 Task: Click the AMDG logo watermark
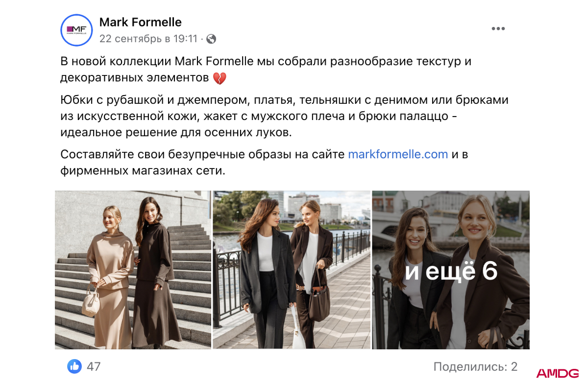558,374
